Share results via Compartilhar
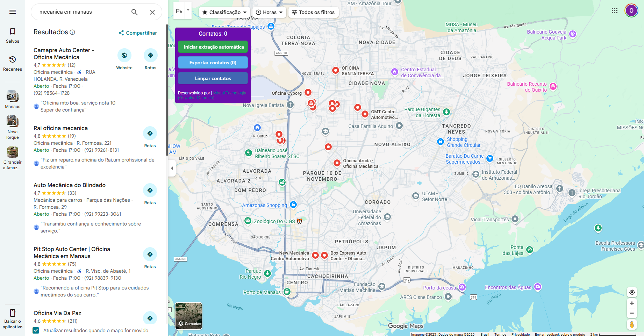 (138, 33)
